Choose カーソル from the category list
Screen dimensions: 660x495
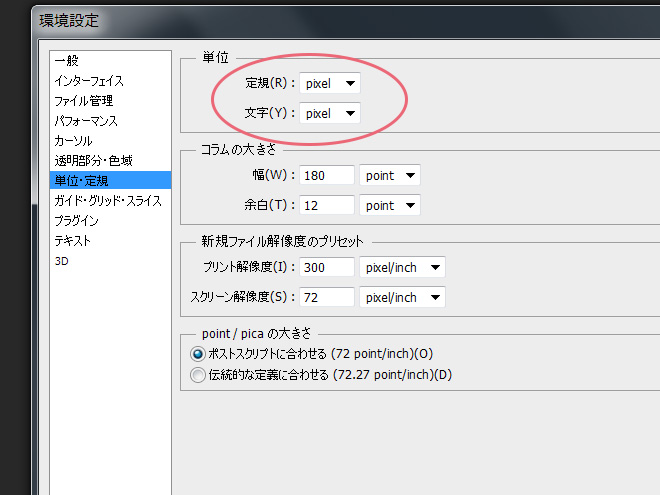72,141
